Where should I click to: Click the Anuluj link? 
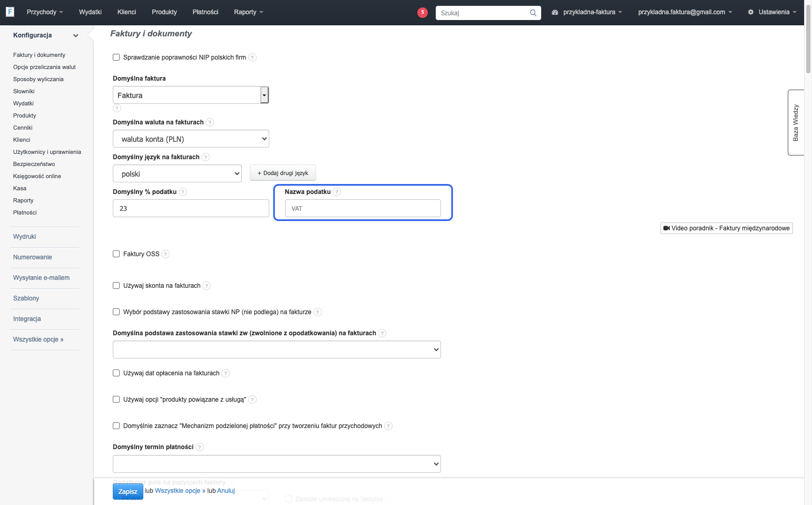[226, 491]
